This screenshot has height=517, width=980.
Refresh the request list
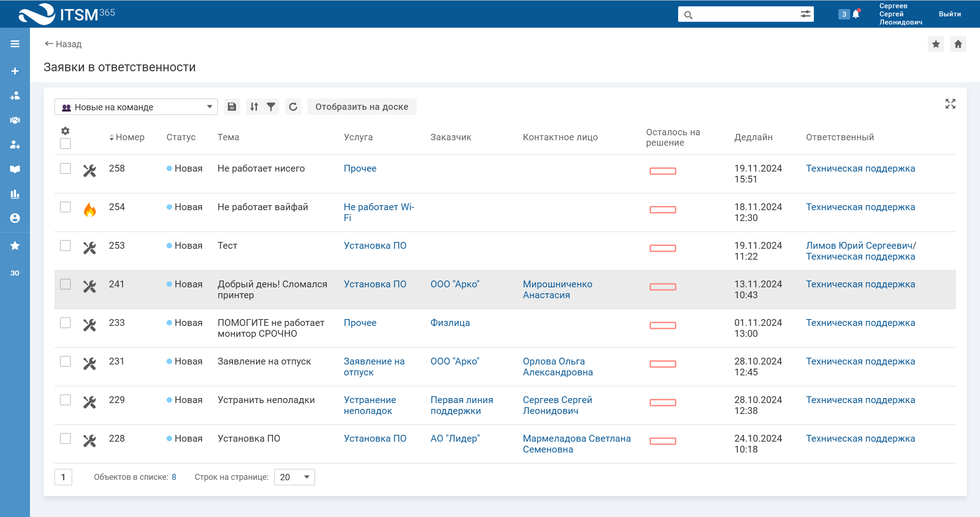coord(293,106)
